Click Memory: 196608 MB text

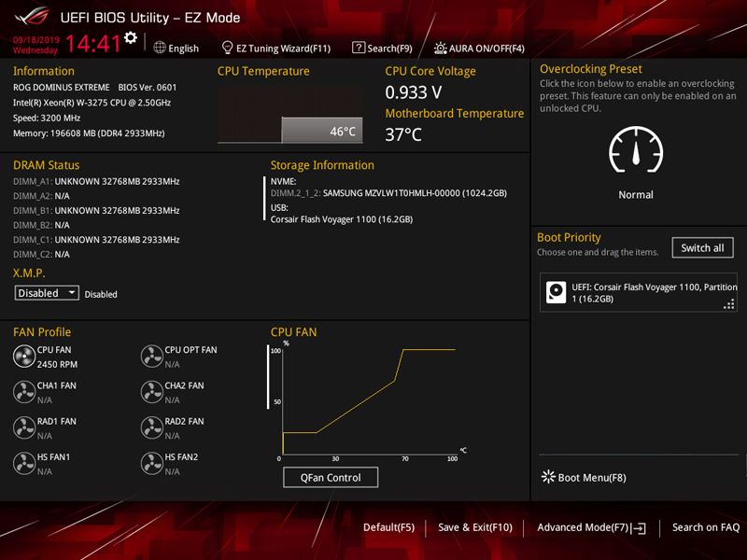(x=89, y=133)
